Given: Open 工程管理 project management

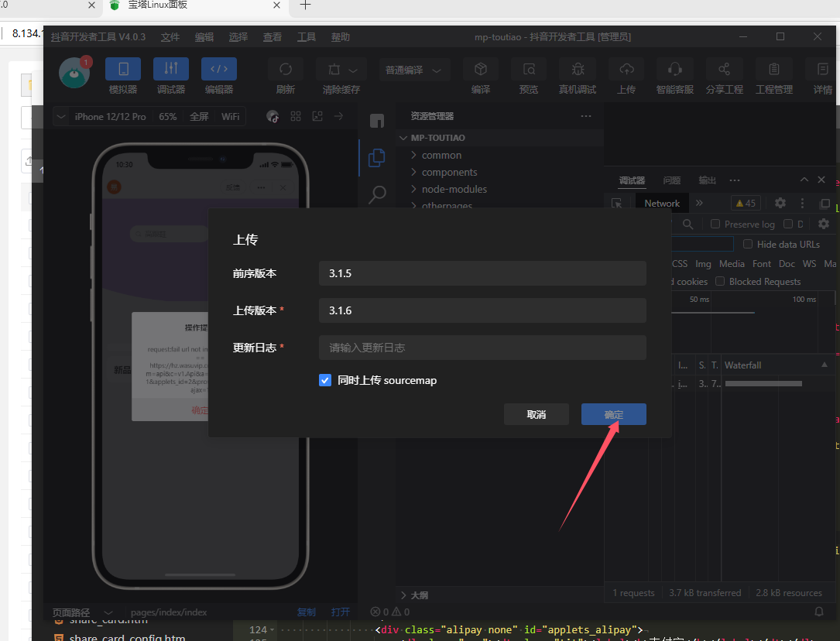Looking at the screenshot, I should click(x=774, y=69).
